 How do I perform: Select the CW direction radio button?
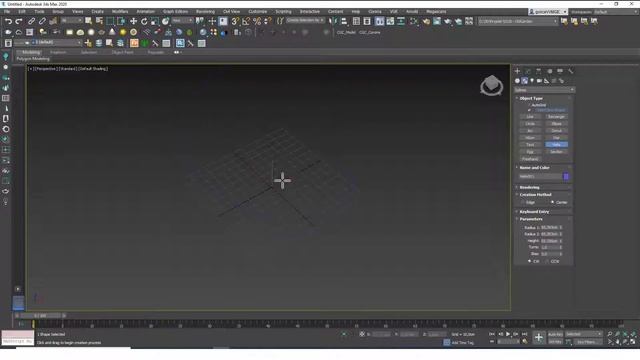click(529, 261)
